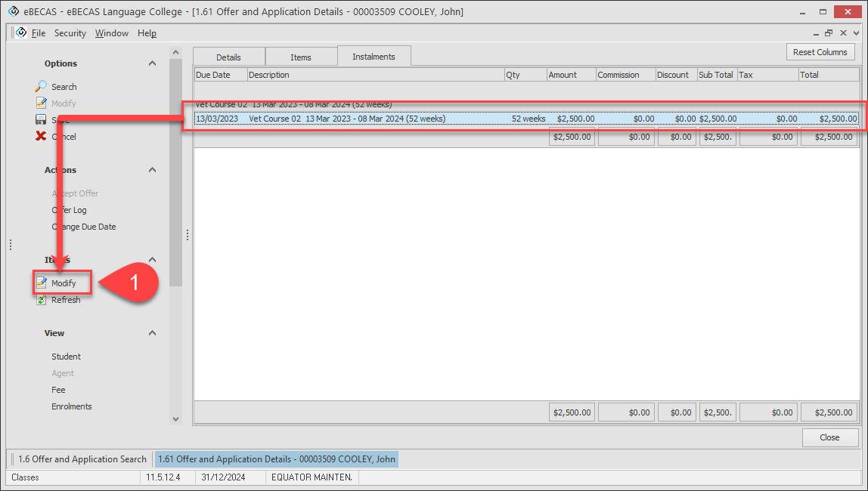The height and width of the screenshot is (491, 868).
Task: Open Offer Log from Actions
Action: click(69, 210)
